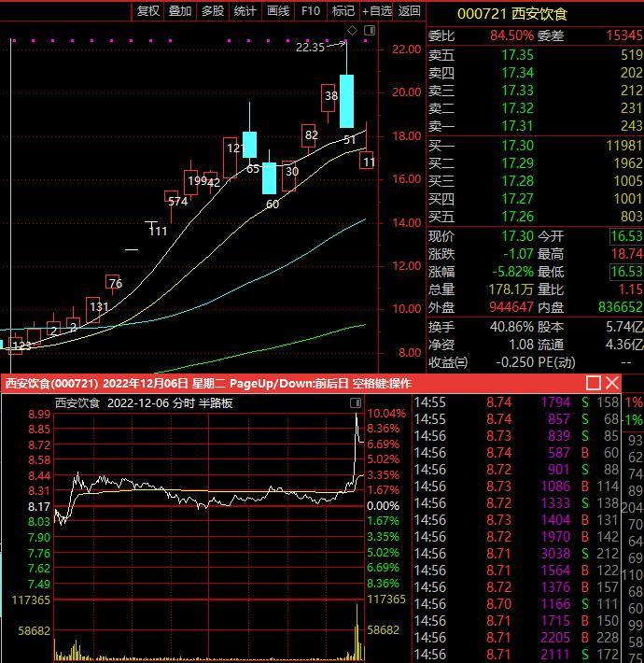Click the candlestick labeled 38
The width and height of the screenshot is (644, 663).
point(329,98)
